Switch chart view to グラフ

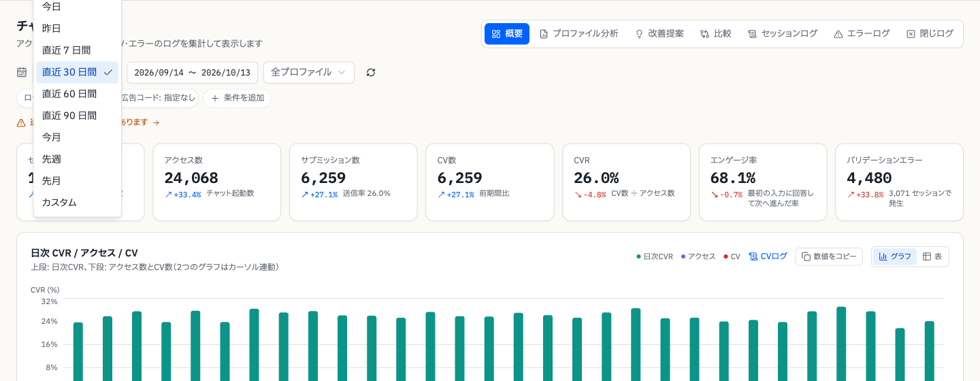pos(894,256)
